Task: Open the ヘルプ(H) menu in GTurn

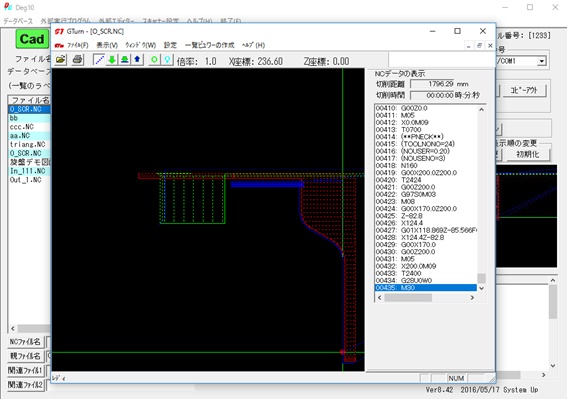Action: pos(253,45)
